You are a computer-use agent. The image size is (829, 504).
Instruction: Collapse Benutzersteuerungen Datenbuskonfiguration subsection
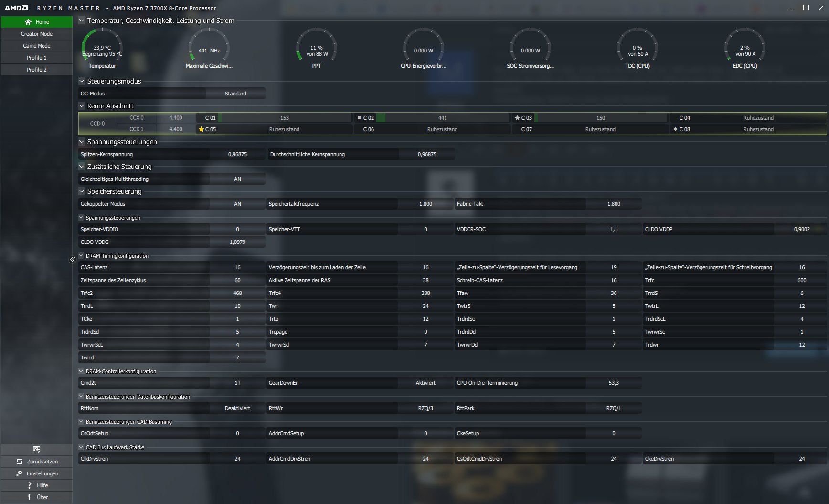81,397
